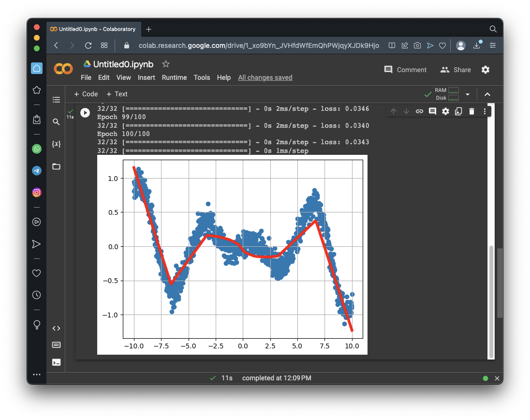Toggle the header visibility chevron
The height and width of the screenshot is (420, 530).
click(x=487, y=94)
